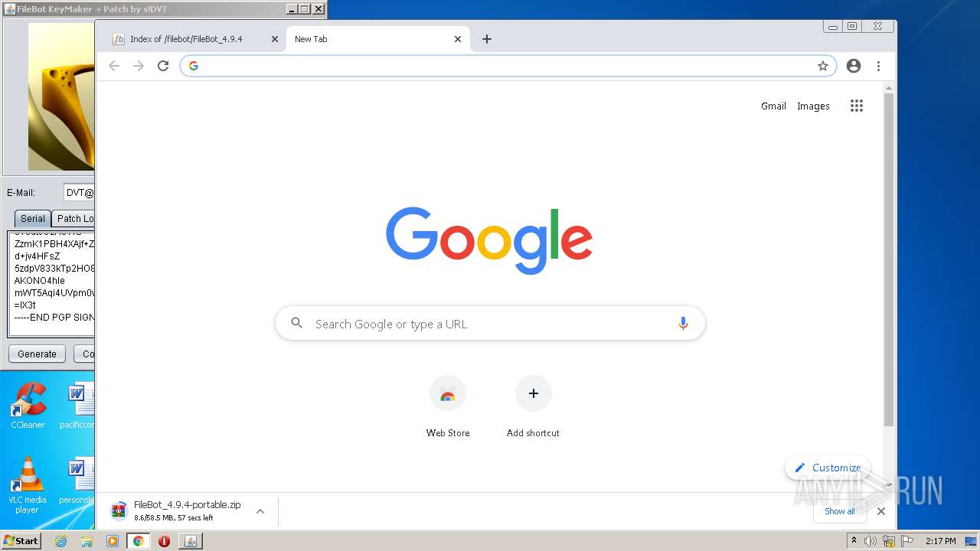Open a new tab with the plus button
This screenshot has width=980, height=551.
(x=486, y=39)
